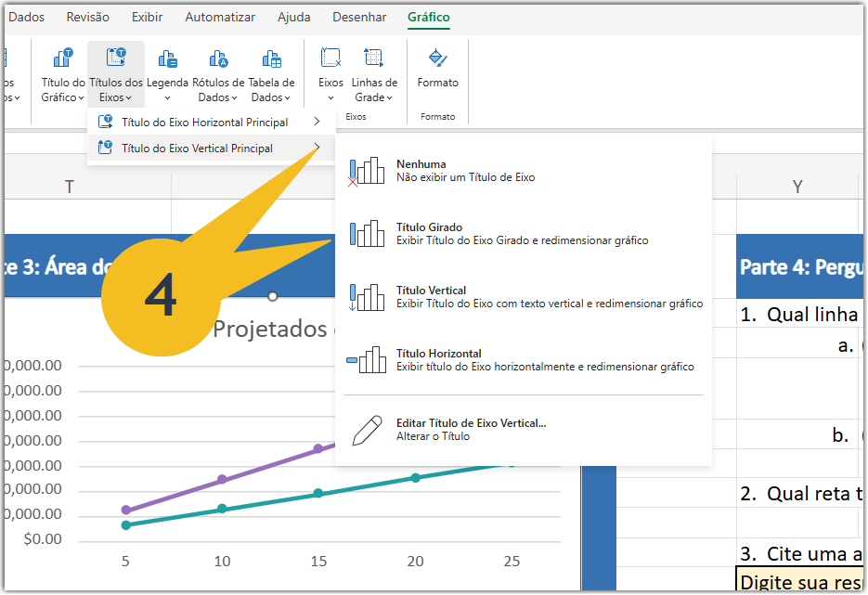Viewport: 868px width, 595px height.
Task: Open the Formato button label
Action: [x=437, y=83]
